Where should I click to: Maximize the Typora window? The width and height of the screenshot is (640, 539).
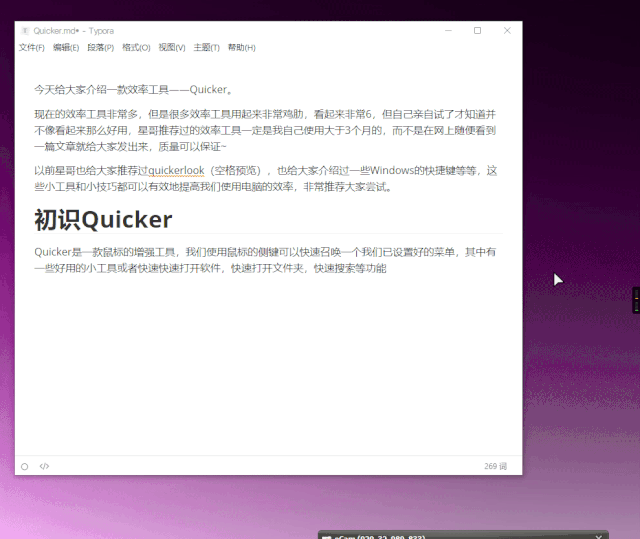(x=477, y=31)
